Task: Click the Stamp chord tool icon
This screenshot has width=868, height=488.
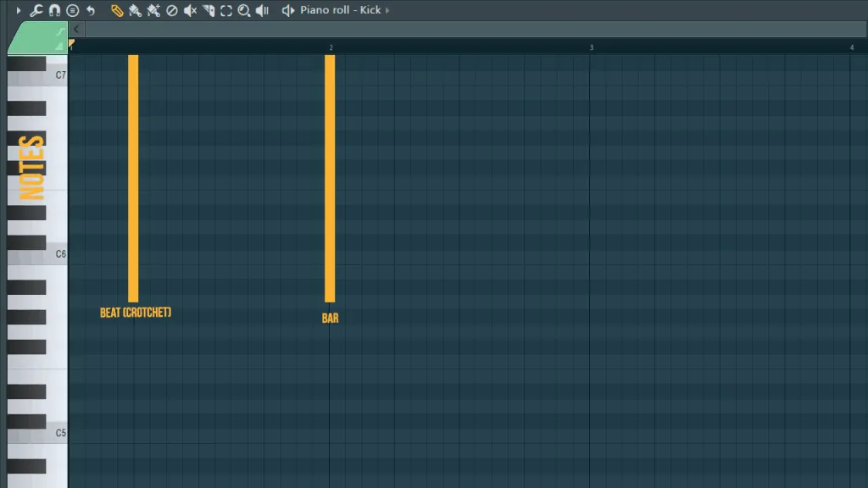Action: point(73,10)
